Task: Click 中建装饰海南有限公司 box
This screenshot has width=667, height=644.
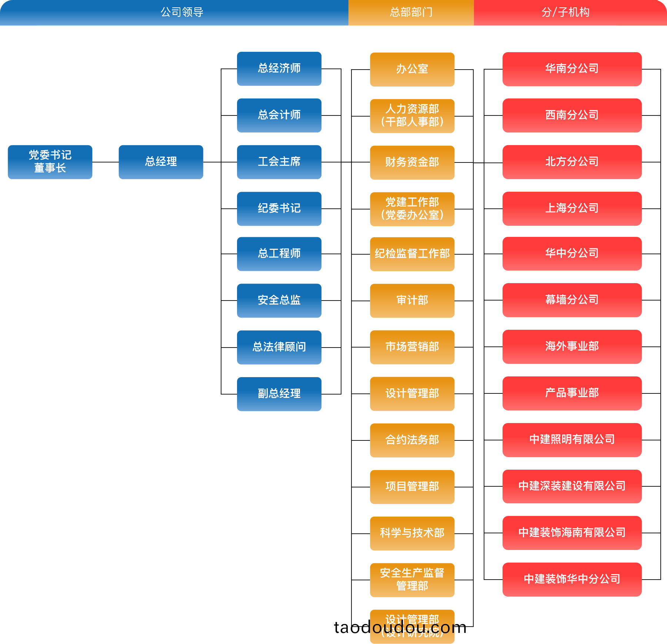Action: 572,533
